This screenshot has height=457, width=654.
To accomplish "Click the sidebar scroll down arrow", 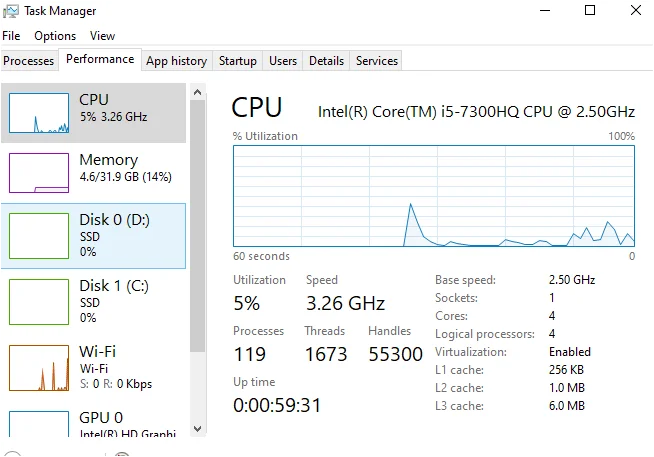I will point(198,429).
